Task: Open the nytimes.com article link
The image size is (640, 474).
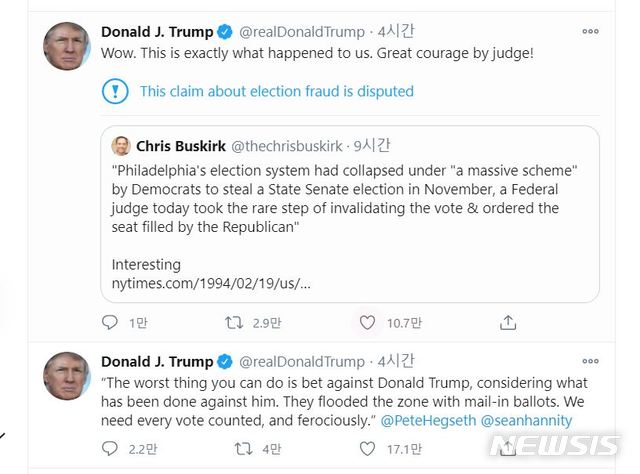Action: tap(211, 283)
